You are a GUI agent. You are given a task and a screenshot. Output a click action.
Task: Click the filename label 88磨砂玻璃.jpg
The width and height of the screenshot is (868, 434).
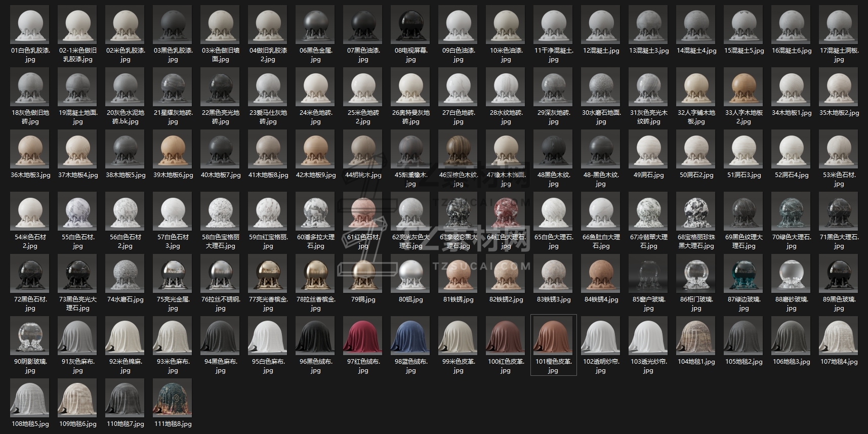coord(791,303)
